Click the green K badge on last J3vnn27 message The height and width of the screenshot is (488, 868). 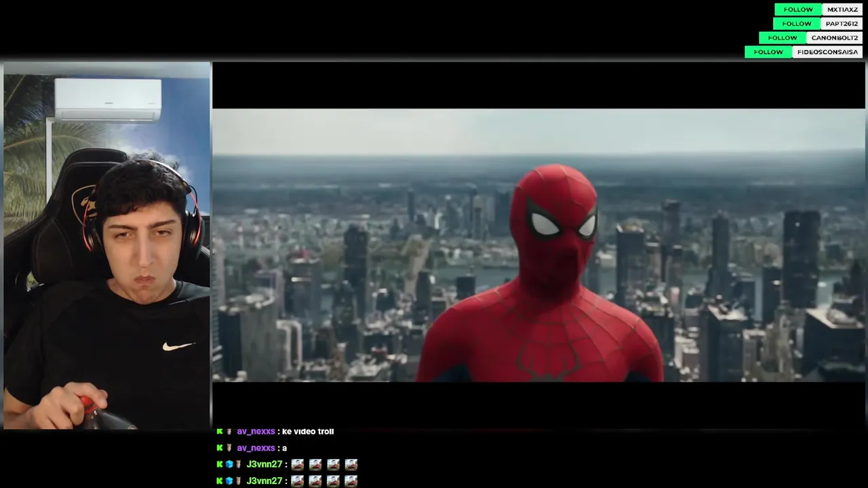(220, 481)
